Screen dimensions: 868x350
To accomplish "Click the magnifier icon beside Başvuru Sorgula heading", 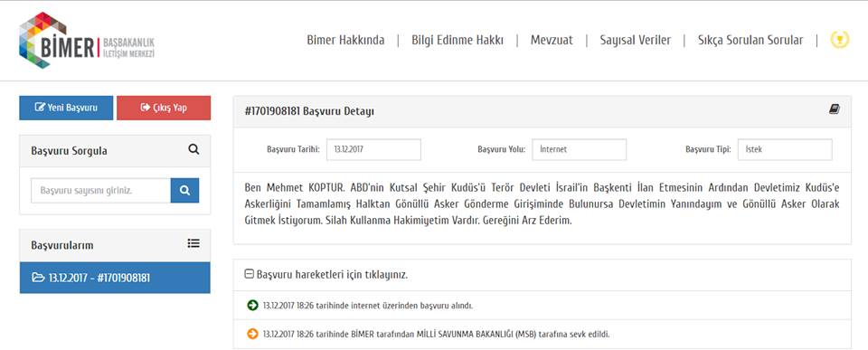I will pyautogui.click(x=193, y=149).
